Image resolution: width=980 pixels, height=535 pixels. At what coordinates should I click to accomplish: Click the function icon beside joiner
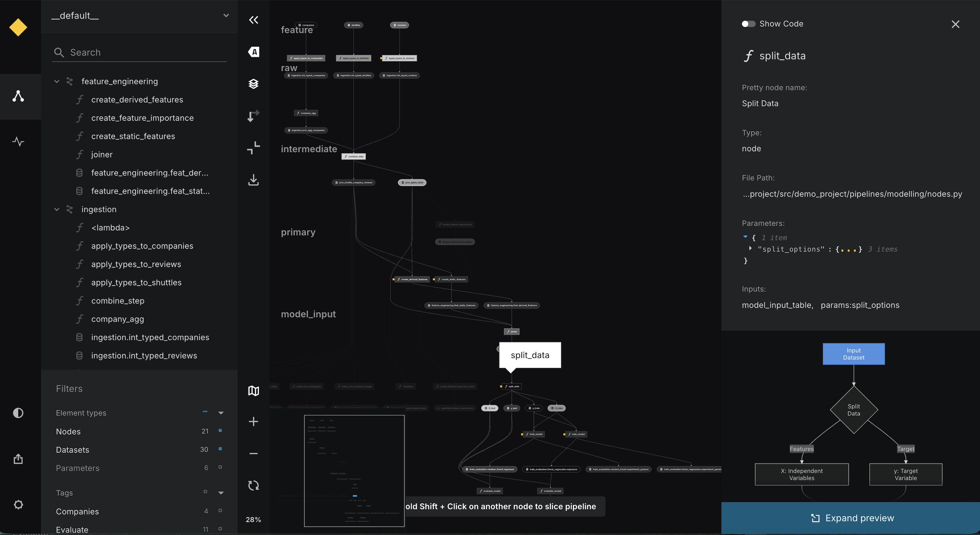click(x=80, y=154)
